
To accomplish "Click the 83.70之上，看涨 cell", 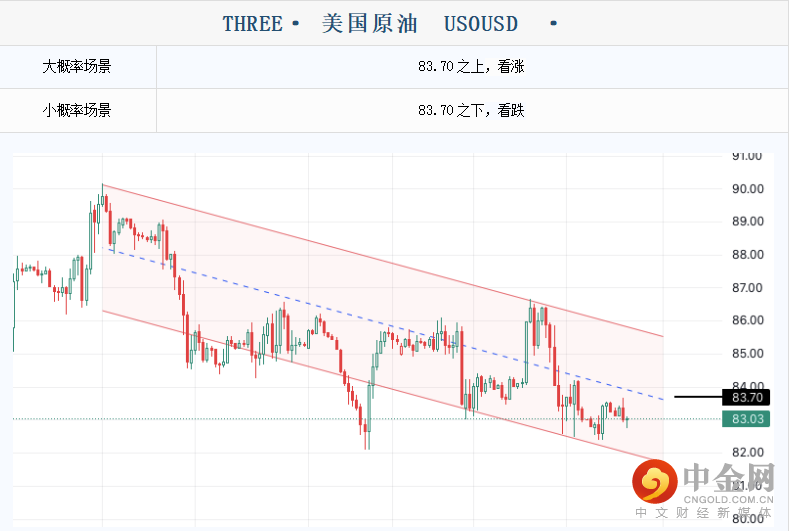I will [x=471, y=68].
